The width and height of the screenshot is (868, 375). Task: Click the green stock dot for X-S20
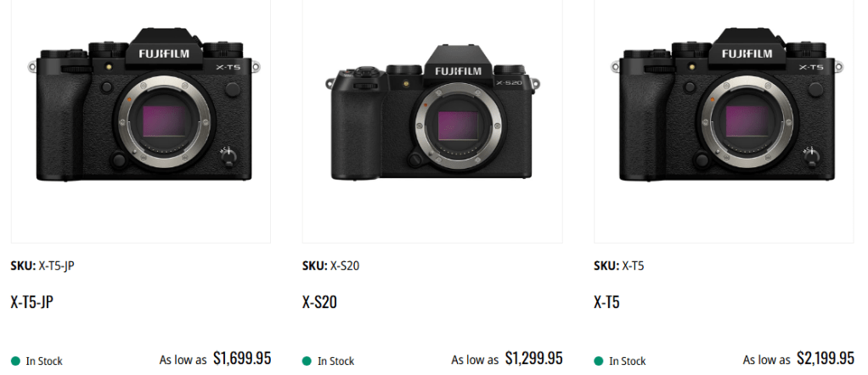tap(307, 361)
